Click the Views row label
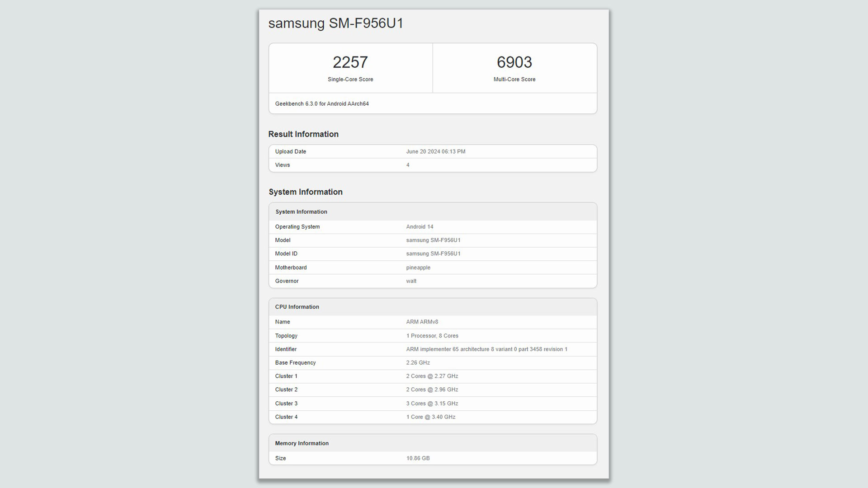The height and width of the screenshot is (488, 868). pos(283,165)
